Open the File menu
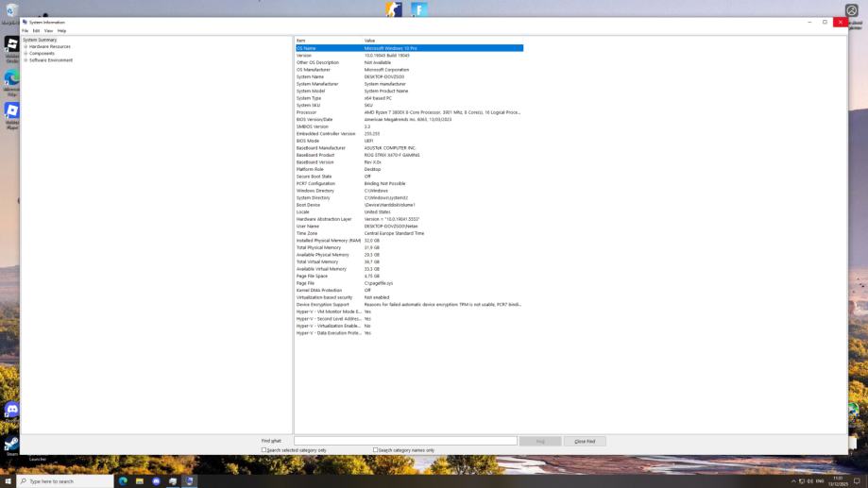The image size is (868, 488). [x=26, y=30]
